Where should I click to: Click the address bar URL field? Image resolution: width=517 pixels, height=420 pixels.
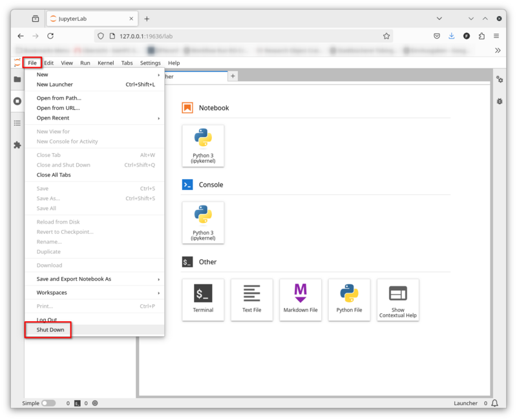244,36
